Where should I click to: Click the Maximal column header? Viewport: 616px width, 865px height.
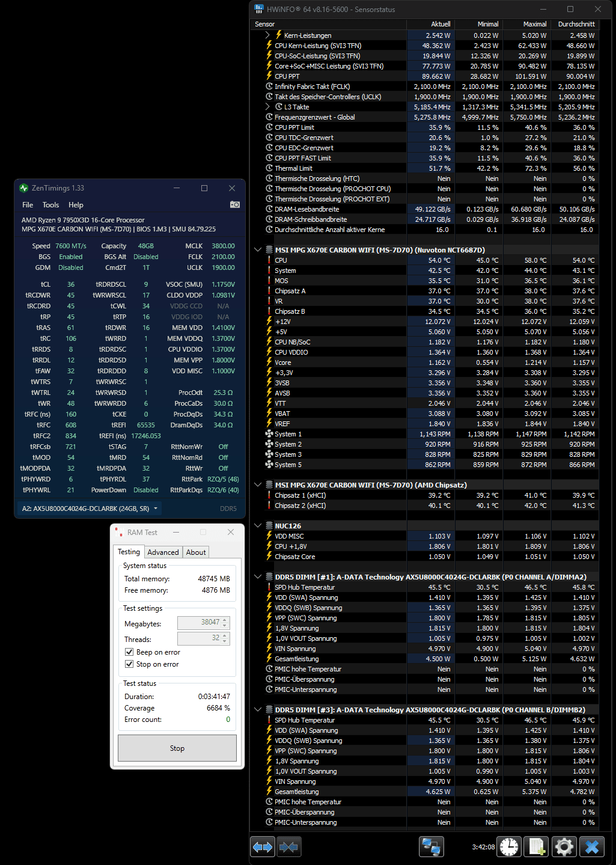(526, 24)
